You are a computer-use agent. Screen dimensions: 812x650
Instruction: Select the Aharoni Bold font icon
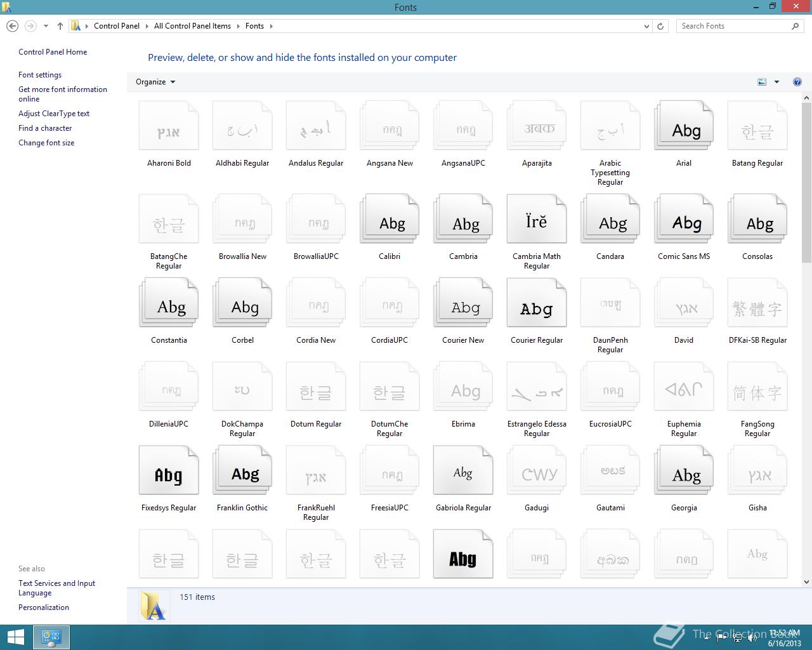point(169,126)
